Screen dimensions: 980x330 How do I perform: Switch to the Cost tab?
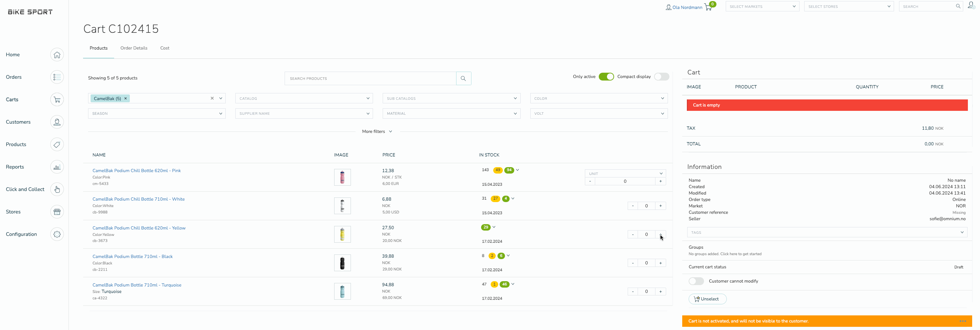pos(165,48)
